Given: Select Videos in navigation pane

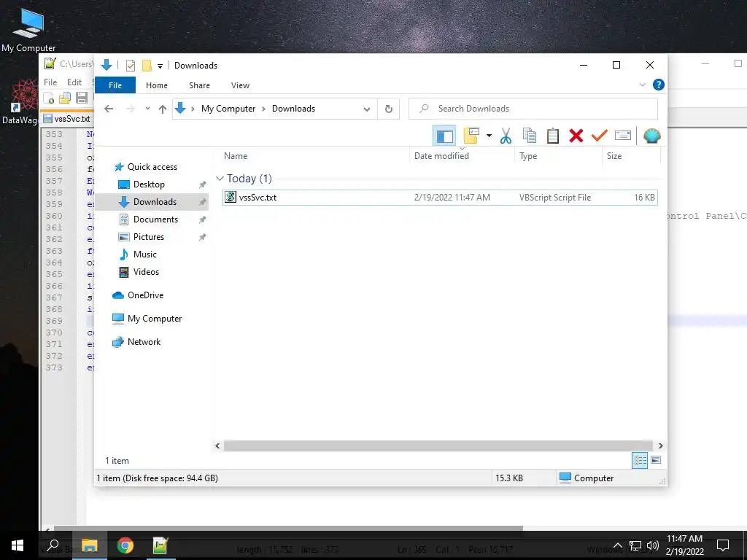Looking at the screenshot, I should 146,272.
